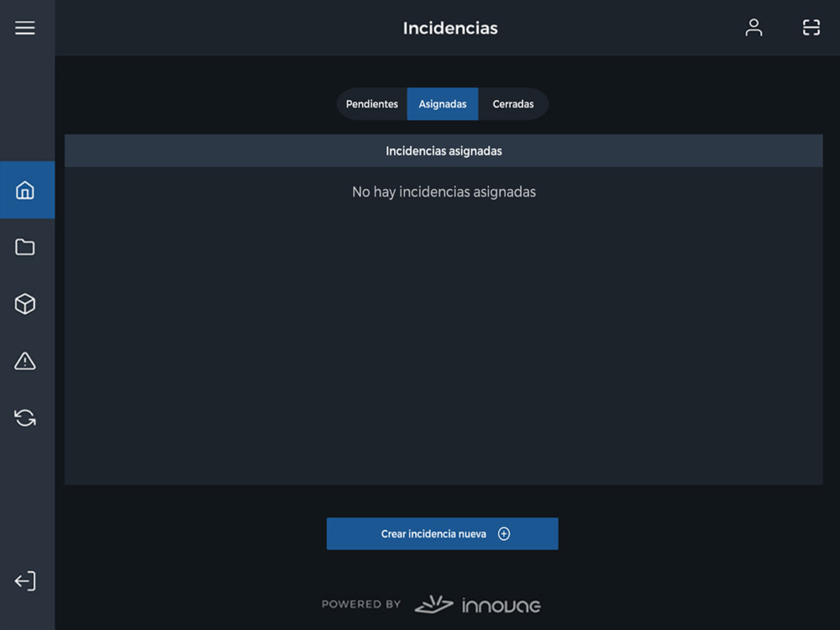Switch to the Cerradas tab
Screen dimensions: 840x630
513,104
